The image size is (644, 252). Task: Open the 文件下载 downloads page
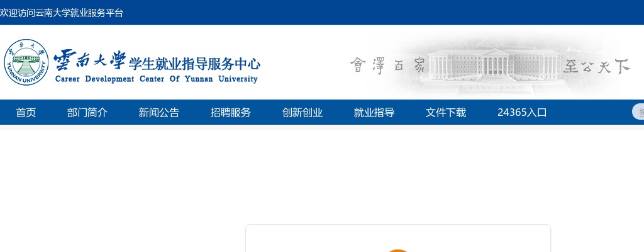(x=446, y=113)
